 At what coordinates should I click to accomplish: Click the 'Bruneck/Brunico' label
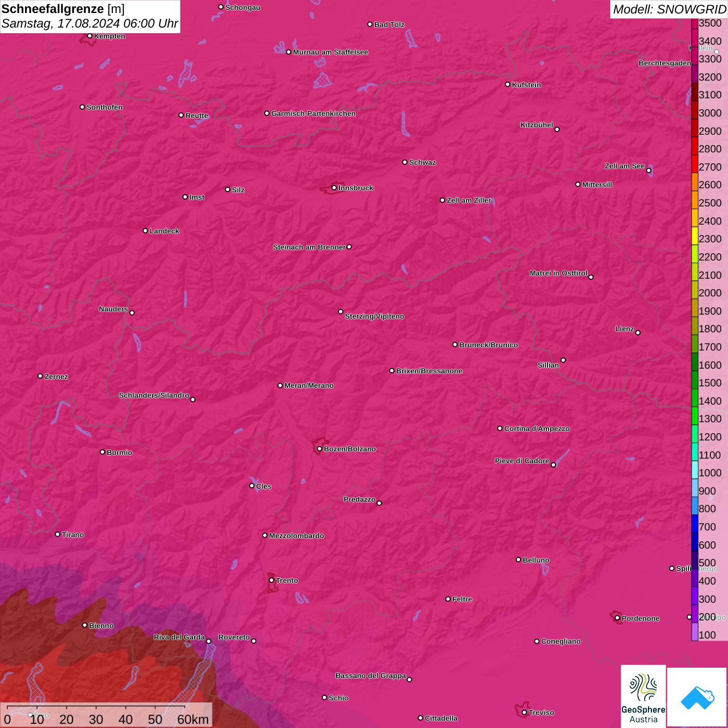pyautogui.click(x=489, y=345)
